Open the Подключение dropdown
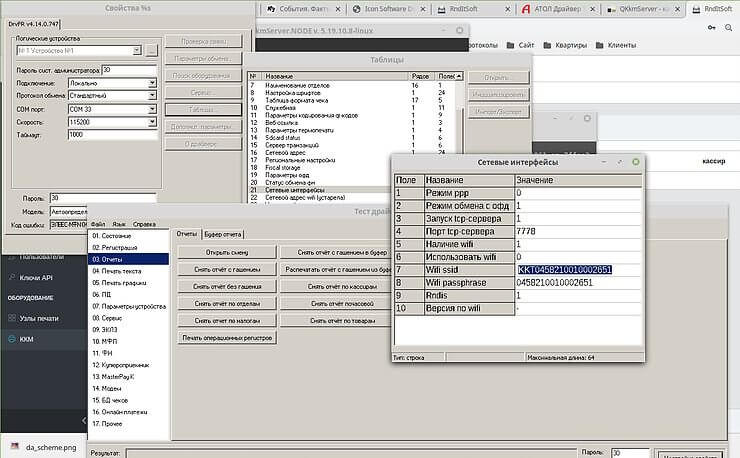The width and height of the screenshot is (740, 458). click(152, 83)
